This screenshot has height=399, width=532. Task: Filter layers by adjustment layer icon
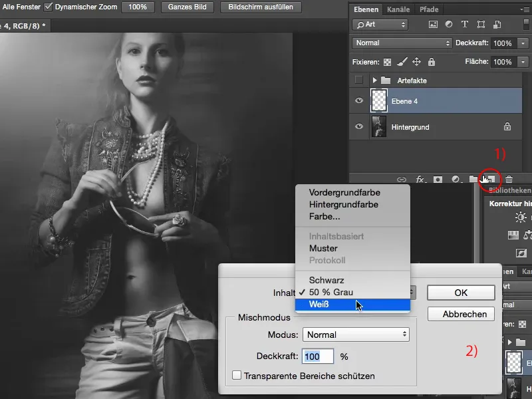pos(448,25)
